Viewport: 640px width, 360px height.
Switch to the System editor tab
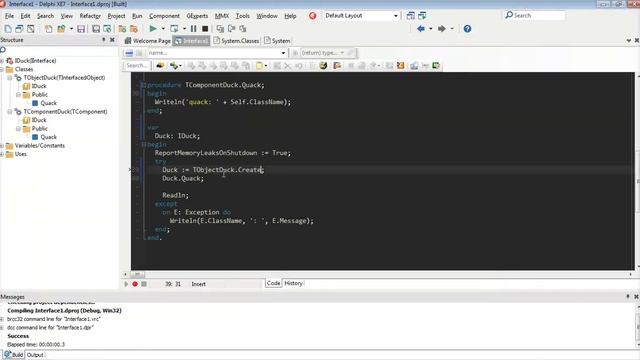click(x=277, y=41)
